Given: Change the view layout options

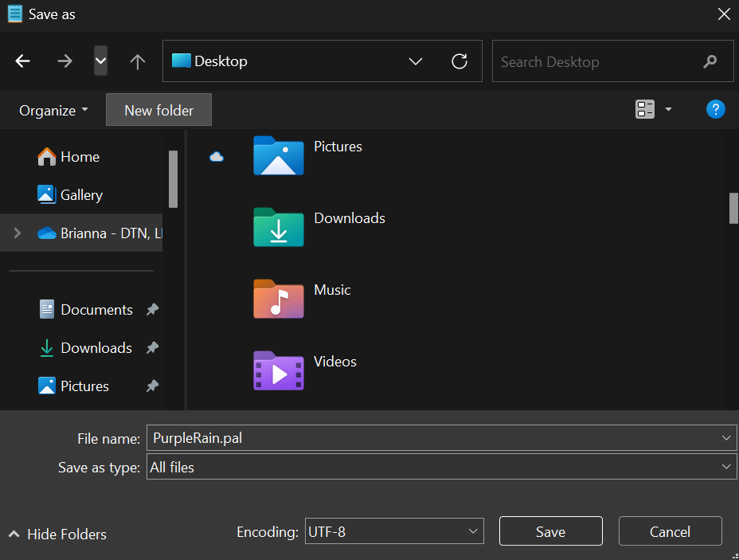Looking at the screenshot, I should click(654, 110).
